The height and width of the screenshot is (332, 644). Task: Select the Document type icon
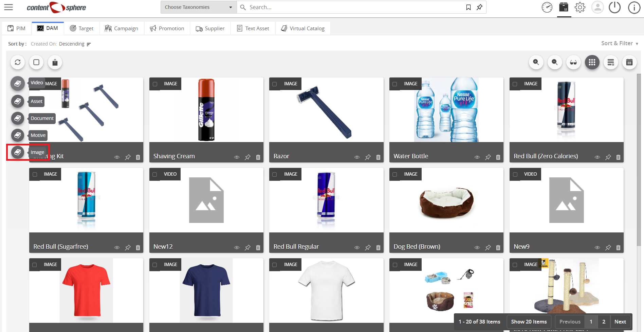(18, 118)
